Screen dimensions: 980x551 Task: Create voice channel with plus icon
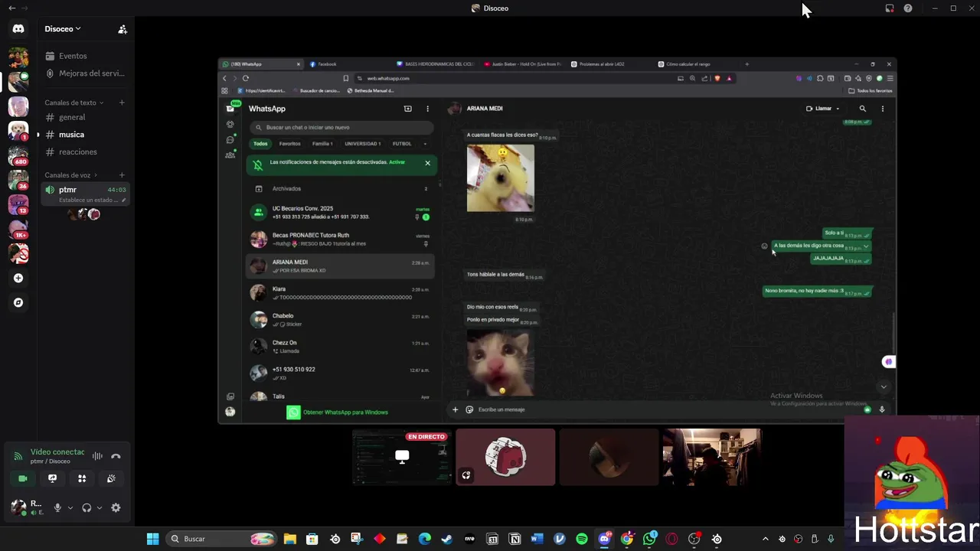(122, 175)
